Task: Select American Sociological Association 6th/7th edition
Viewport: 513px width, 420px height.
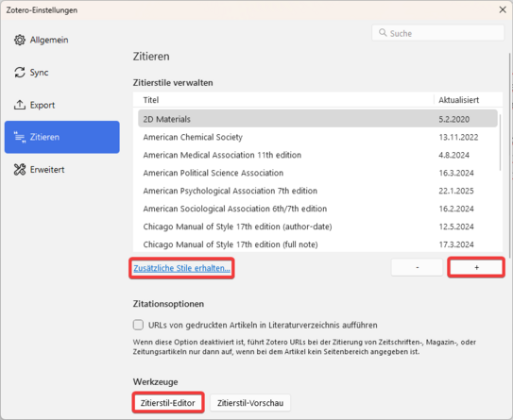Action: click(317, 209)
